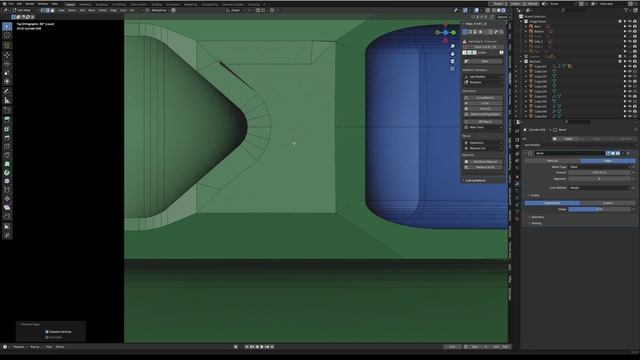This screenshot has width=640, height=360.
Task: Expand the Profile section
Action: tap(534, 196)
